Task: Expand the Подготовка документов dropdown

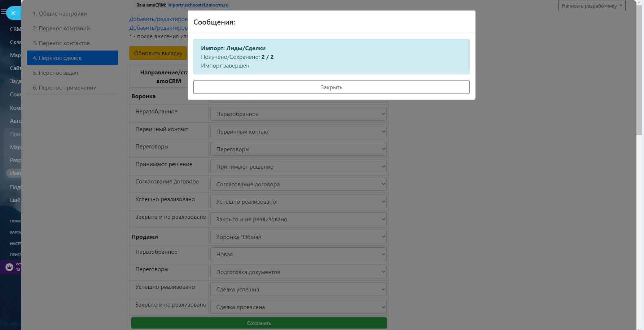Action: pos(298,272)
